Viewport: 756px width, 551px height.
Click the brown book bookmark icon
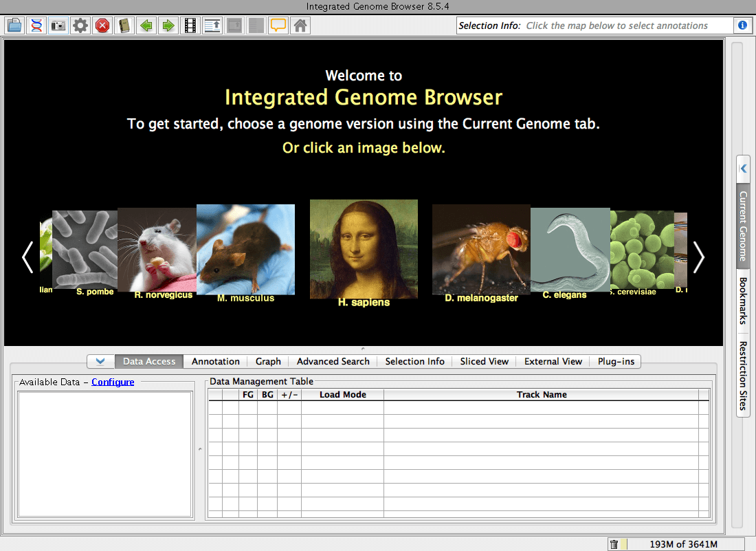(x=124, y=26)
